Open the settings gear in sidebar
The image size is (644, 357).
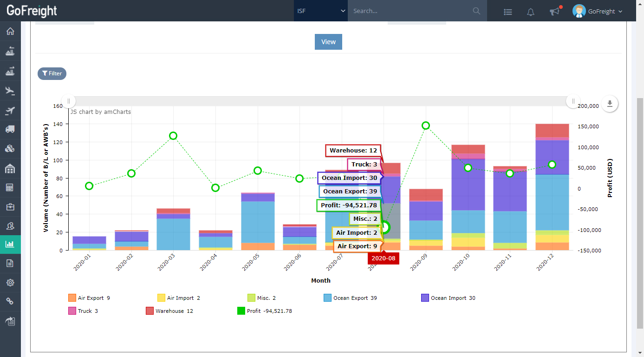tap(10, 282)
